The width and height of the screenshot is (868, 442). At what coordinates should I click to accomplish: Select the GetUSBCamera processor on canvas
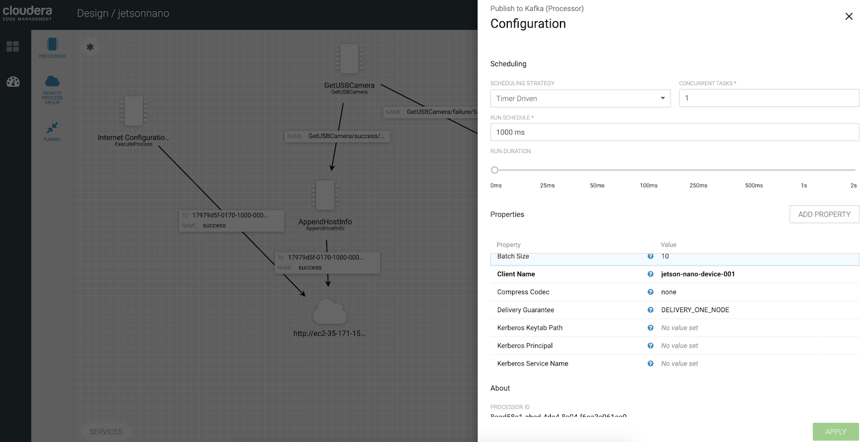[349, 59]
